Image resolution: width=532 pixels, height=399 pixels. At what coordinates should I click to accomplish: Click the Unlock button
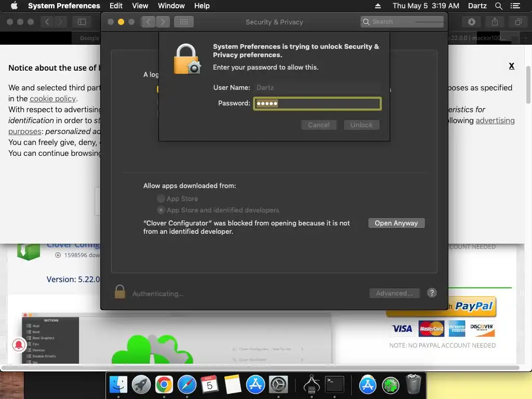click(362, 125)
